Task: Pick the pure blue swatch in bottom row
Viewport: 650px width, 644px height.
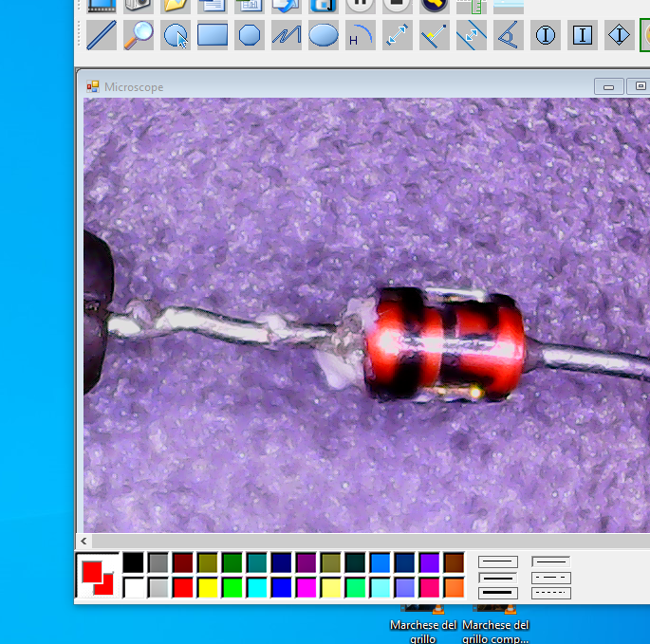Action: pos(282,587)
